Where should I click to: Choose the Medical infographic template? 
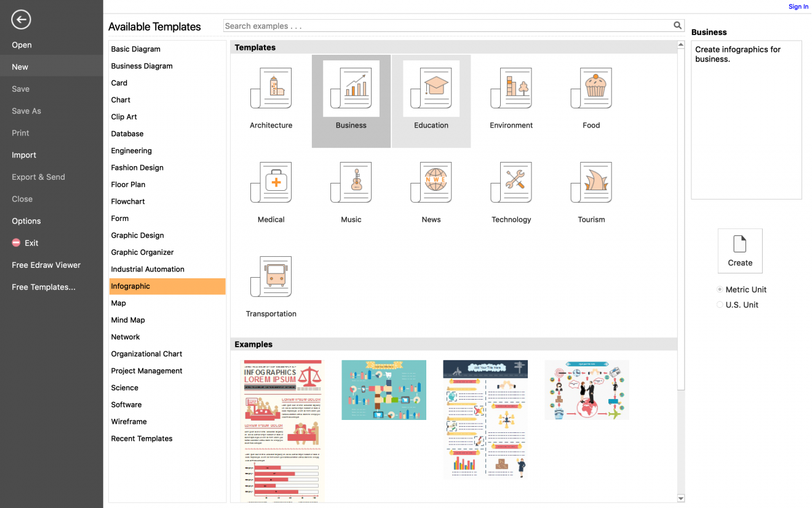pos(271,182)
